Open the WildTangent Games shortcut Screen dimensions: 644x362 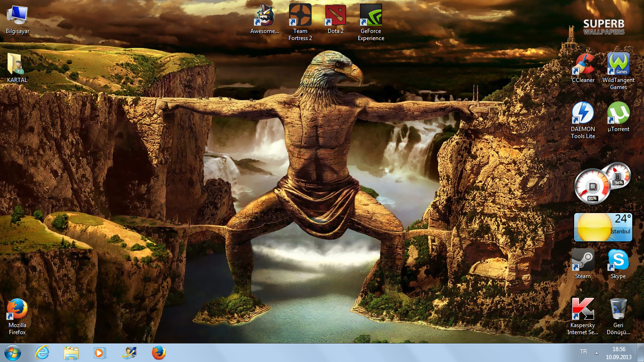619,71
